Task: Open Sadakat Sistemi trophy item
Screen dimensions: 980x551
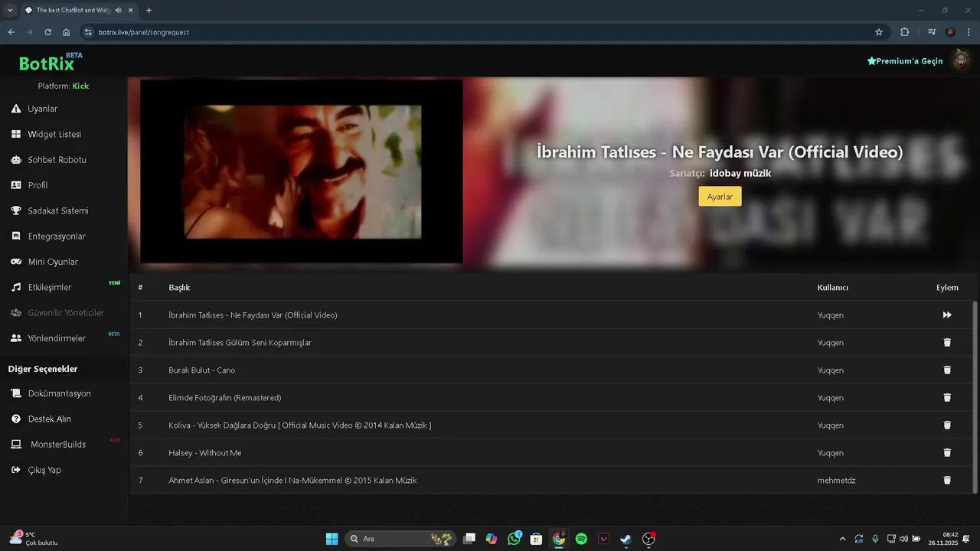Action: point(50,210)
